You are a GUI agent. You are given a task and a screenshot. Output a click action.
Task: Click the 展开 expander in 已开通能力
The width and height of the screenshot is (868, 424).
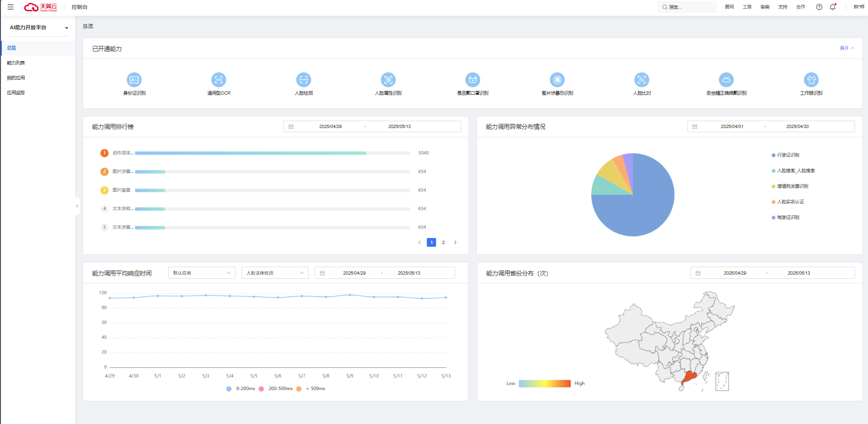(x=847, y=48)
